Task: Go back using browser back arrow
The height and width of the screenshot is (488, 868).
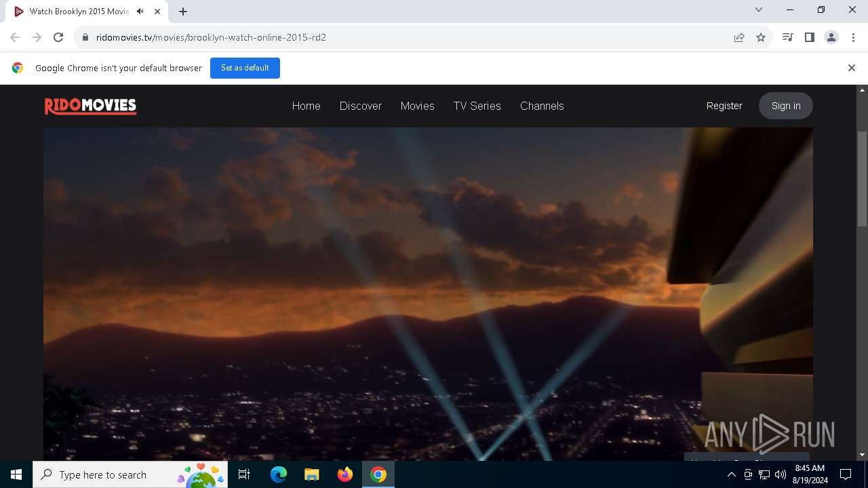Action: click(x=15, y=37)
